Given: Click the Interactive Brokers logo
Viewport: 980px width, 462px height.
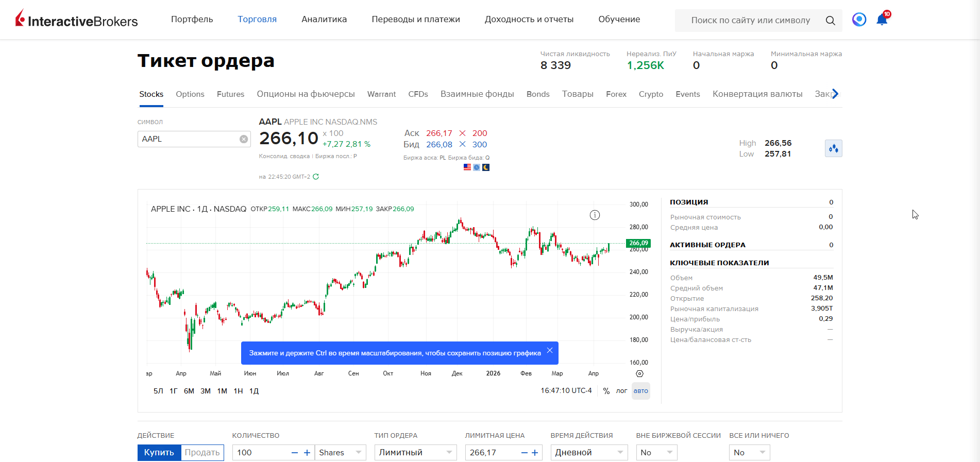Looking at the screenshot, I should [x=77, y=19].
